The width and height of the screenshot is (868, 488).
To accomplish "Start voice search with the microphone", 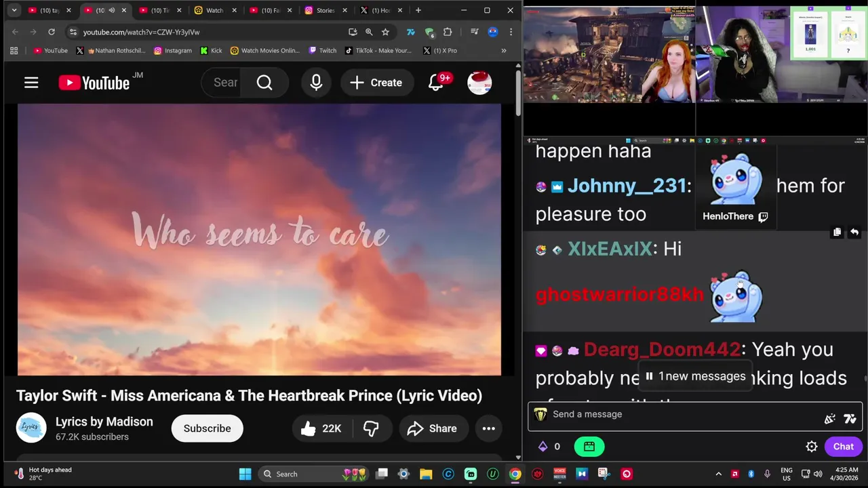I will (x=316, y=83).
